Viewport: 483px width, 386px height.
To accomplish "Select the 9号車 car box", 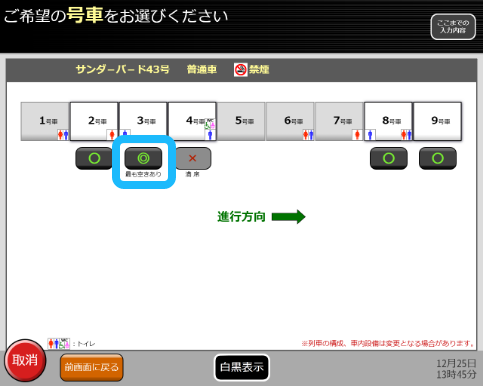I will point(438,121).
